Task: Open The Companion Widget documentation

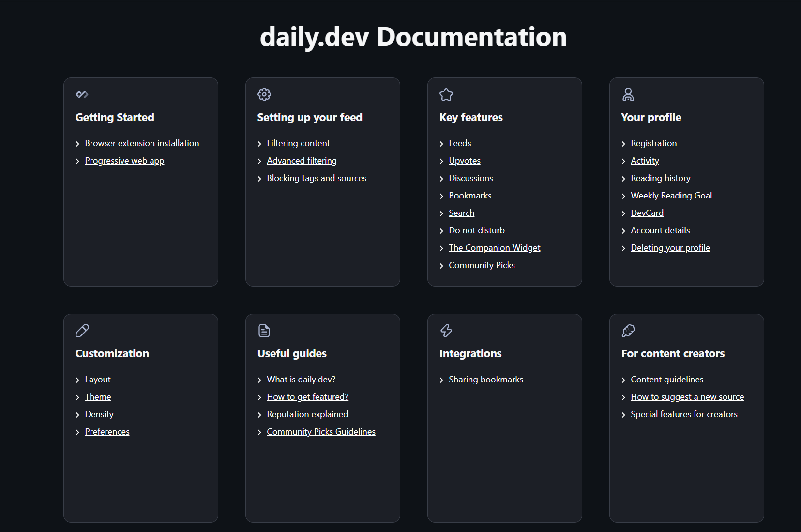Action: click(494, 247)
